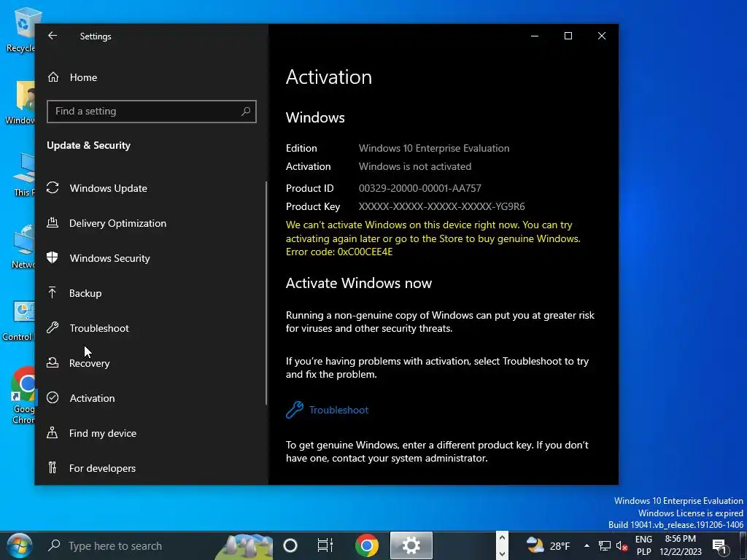747x560 pixels.
Task: Click the blue wrench icon beside Troubleshoot link
Action: (295, 410)
